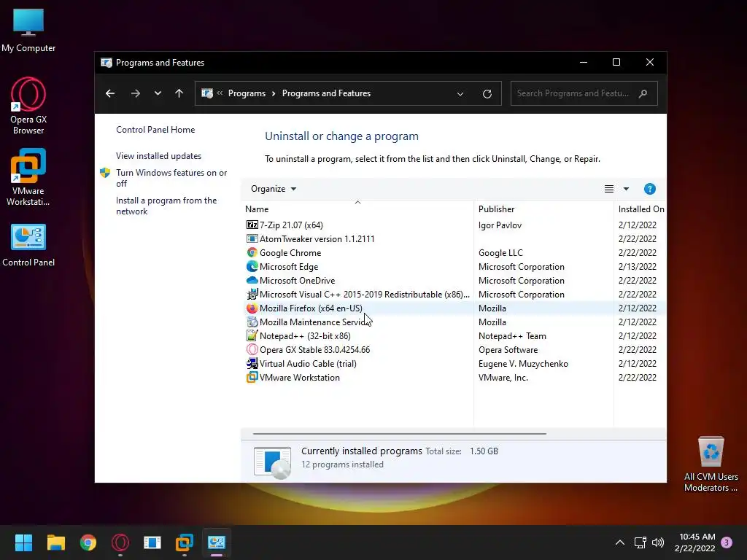Open the clock showing 10:45 AM
This screenshot has width=747, height=560.
click(x=695, y=542)
